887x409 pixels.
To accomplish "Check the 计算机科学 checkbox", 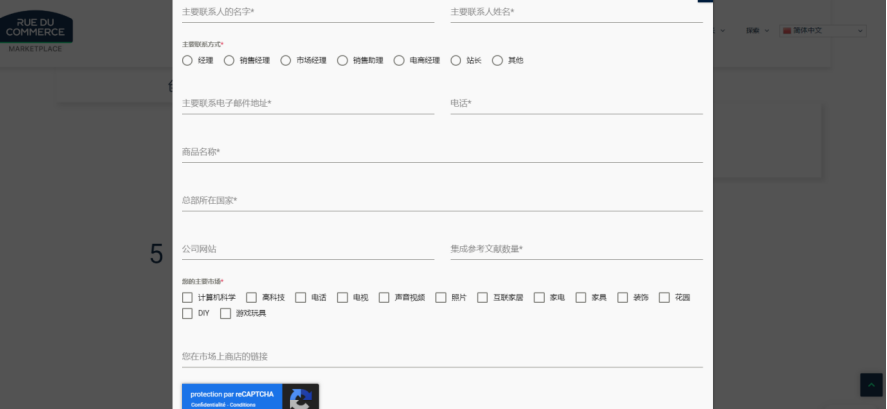I will [187, 298].
